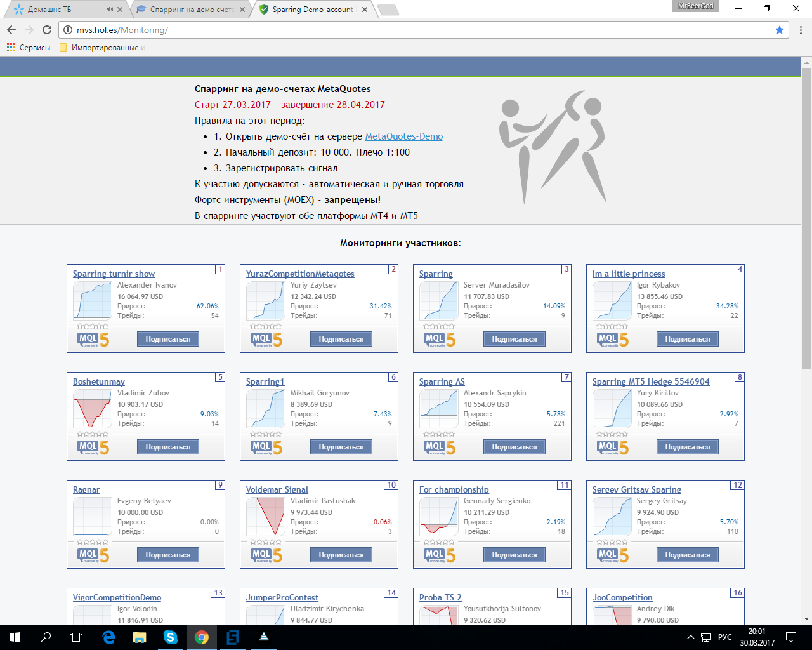812x650 pixels.
Task: Open the Chrome three-dot menu
Action: [801, 30]
